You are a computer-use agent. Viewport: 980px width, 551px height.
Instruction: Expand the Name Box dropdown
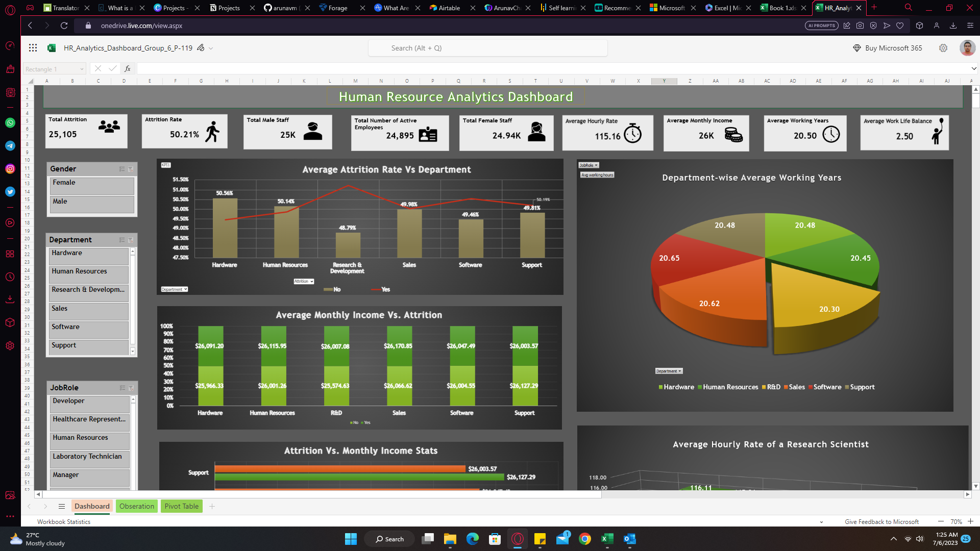(x=82, y=69)
